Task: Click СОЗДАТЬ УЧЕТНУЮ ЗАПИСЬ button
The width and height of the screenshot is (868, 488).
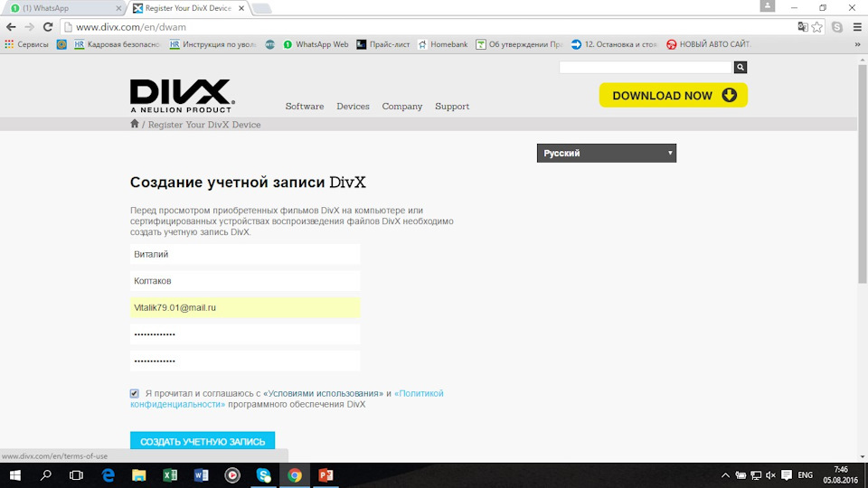Action: pyautogui.click(x=203, y=441)
